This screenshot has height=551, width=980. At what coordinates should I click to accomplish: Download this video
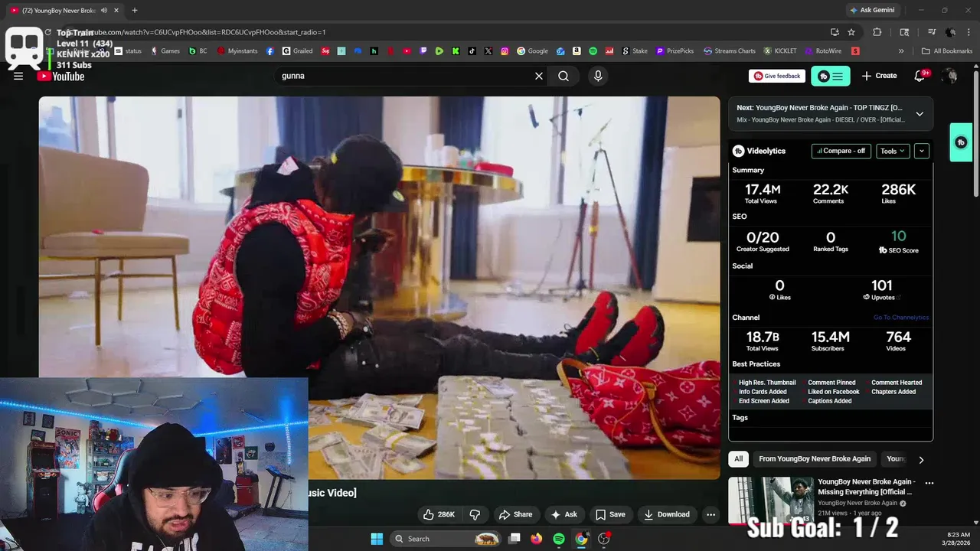point(667,514)
